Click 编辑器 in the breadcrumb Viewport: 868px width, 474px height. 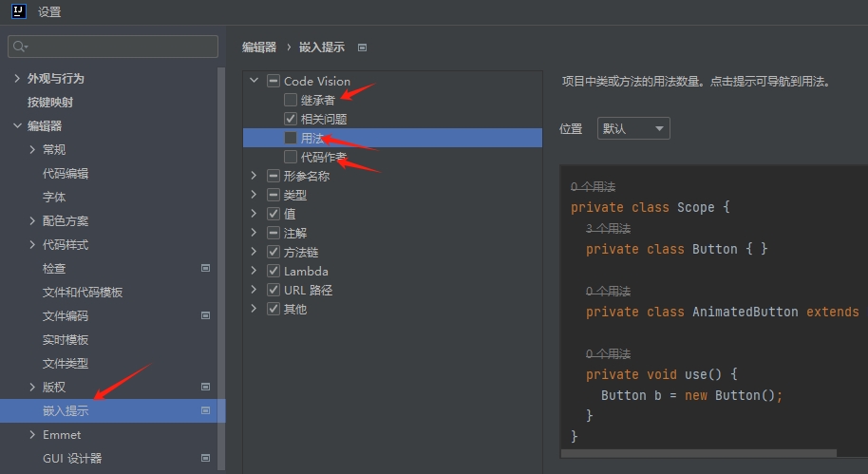259,47
